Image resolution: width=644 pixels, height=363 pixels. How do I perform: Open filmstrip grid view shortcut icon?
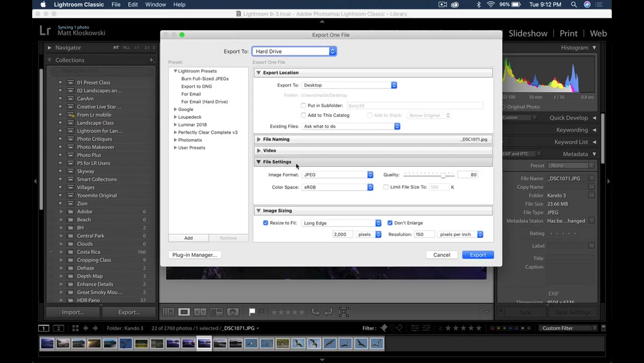[x=75, y=328]
